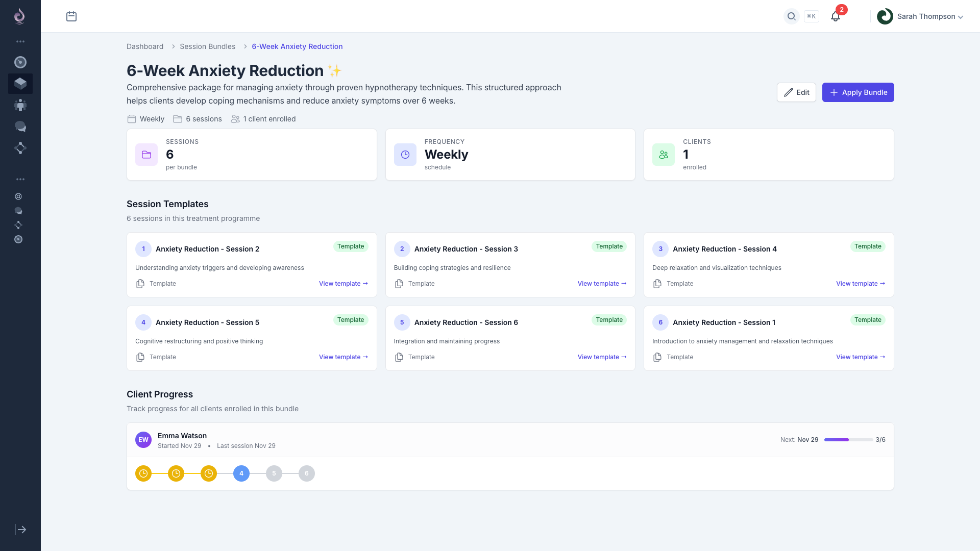Screen dimensions: 980x551
Task: Open the clients people icon in sidebar
Action: tap(20, 105)
